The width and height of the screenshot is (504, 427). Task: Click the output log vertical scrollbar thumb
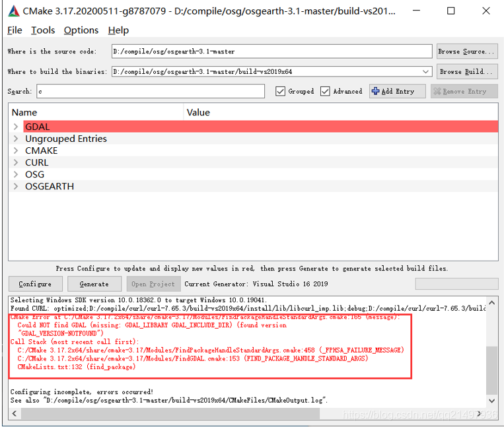492,370
